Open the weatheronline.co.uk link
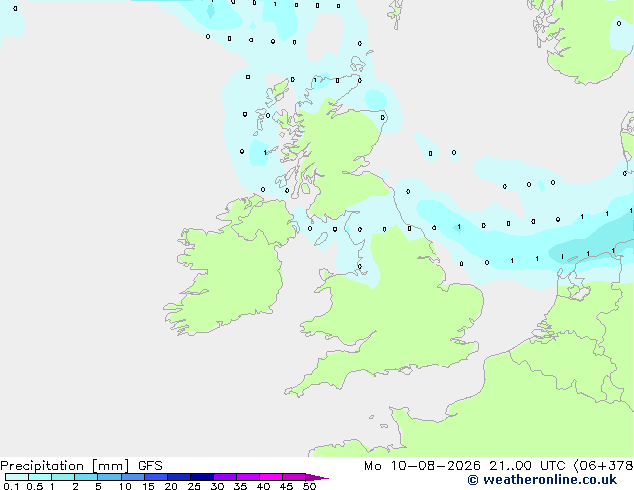 coord(542,480)
